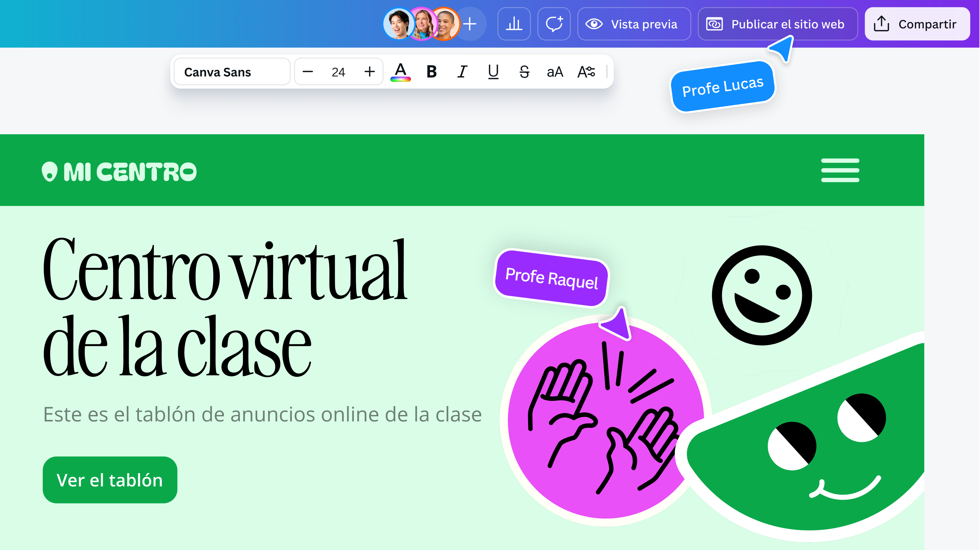This screenshot has width=980, height=550.
Task: Switch text to uppercase with aA
Action: coord(555,72)
